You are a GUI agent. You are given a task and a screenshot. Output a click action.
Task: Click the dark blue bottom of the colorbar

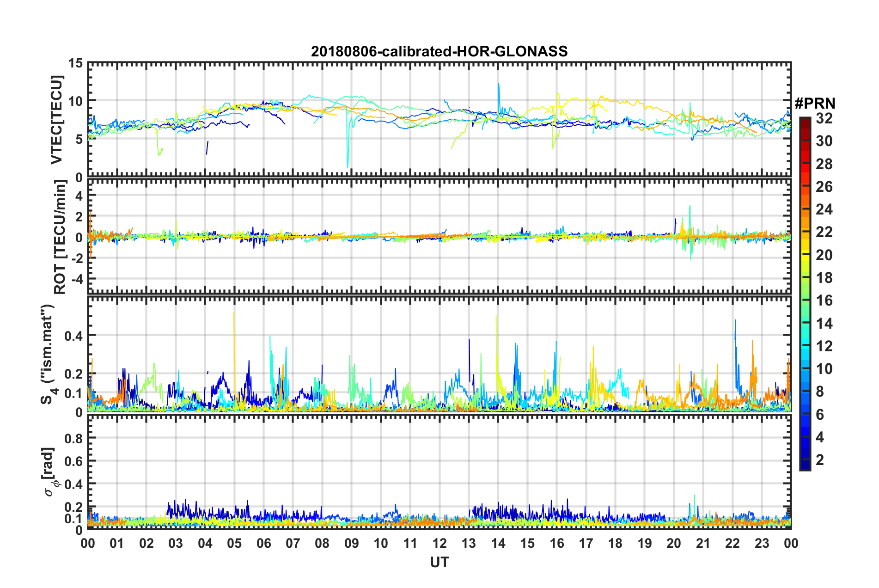[x=805, y=466]
